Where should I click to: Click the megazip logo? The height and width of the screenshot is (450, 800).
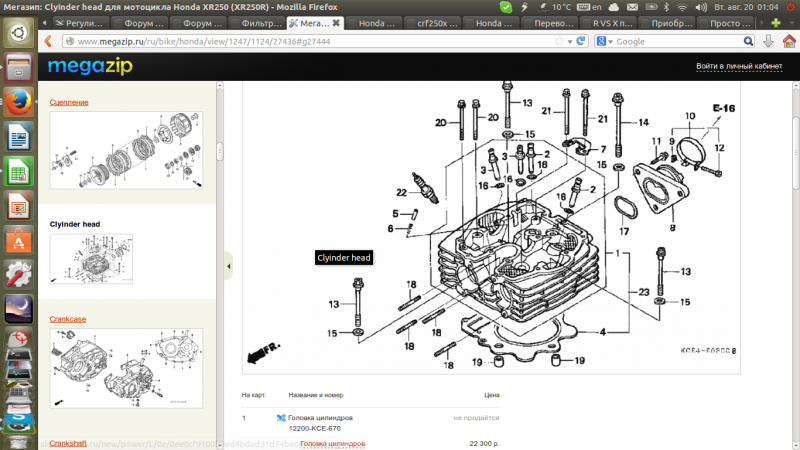(90, 66)
